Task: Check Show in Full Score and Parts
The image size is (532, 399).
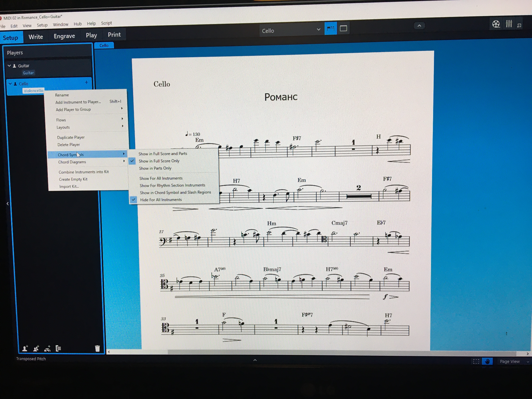Action: point(163,154)
